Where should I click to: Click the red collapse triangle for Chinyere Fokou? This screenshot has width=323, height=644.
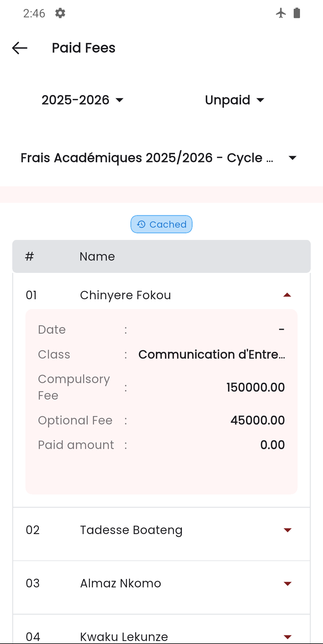click(x=287, y=295)
